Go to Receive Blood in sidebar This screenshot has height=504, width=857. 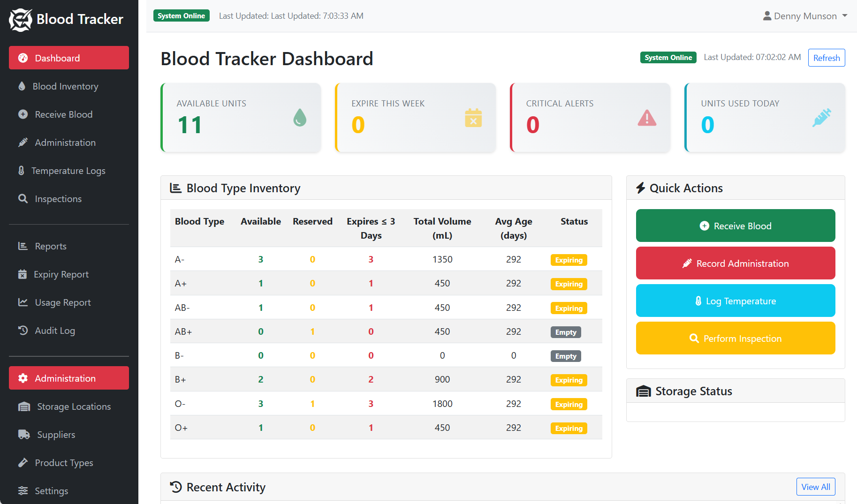click(69, 114)
